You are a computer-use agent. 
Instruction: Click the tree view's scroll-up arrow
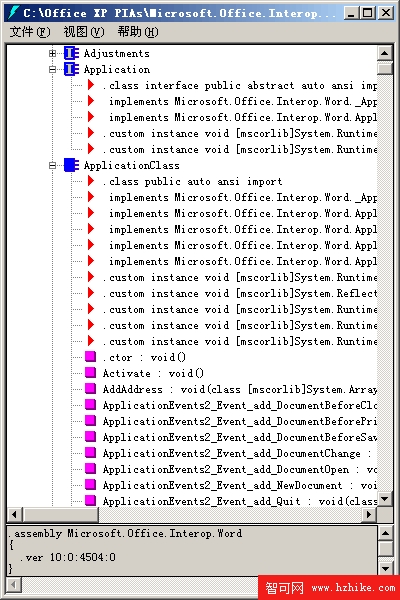point(385,53)
